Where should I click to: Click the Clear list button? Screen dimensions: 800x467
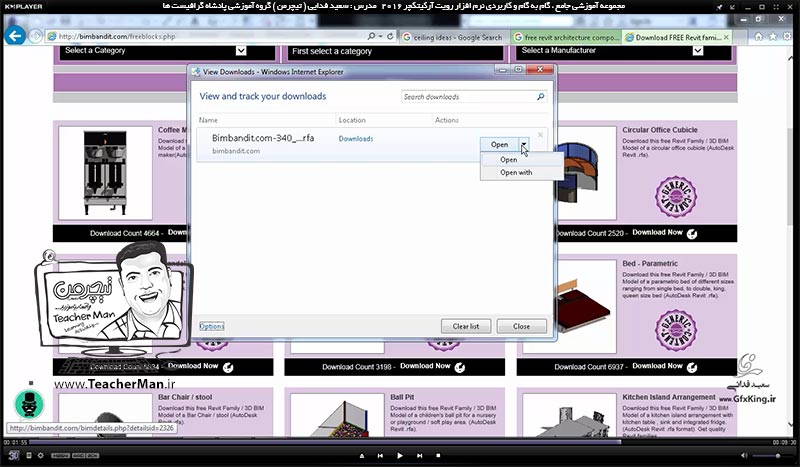tap(466, 326)
